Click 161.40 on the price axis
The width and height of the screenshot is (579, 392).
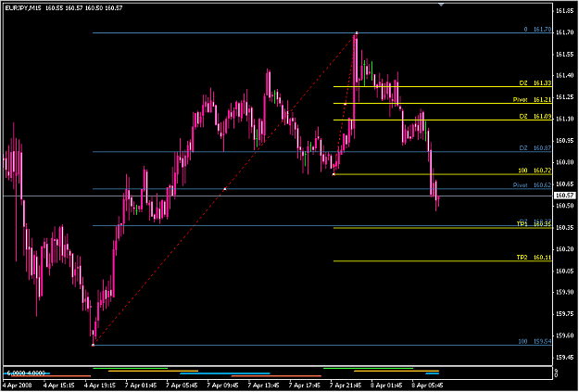pyautogui.click(x=564, y=76)
